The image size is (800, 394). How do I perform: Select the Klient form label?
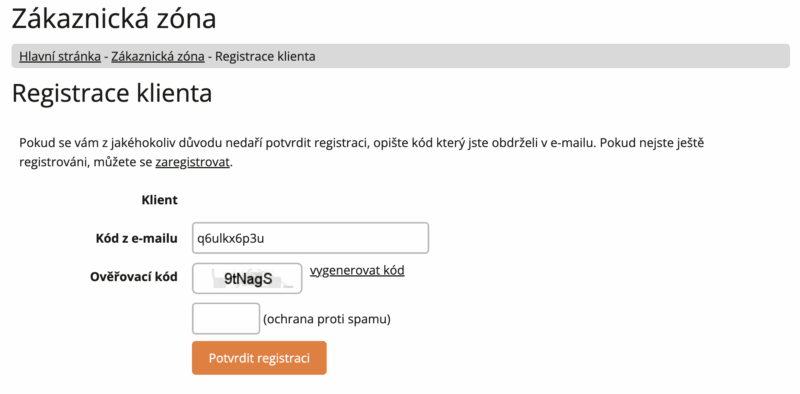(x=160, y=200)
